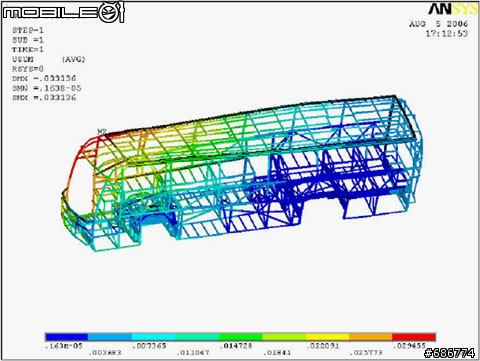The image size is (480, 361).
Task: Click the legend value .01841
Action: [277, 352]
